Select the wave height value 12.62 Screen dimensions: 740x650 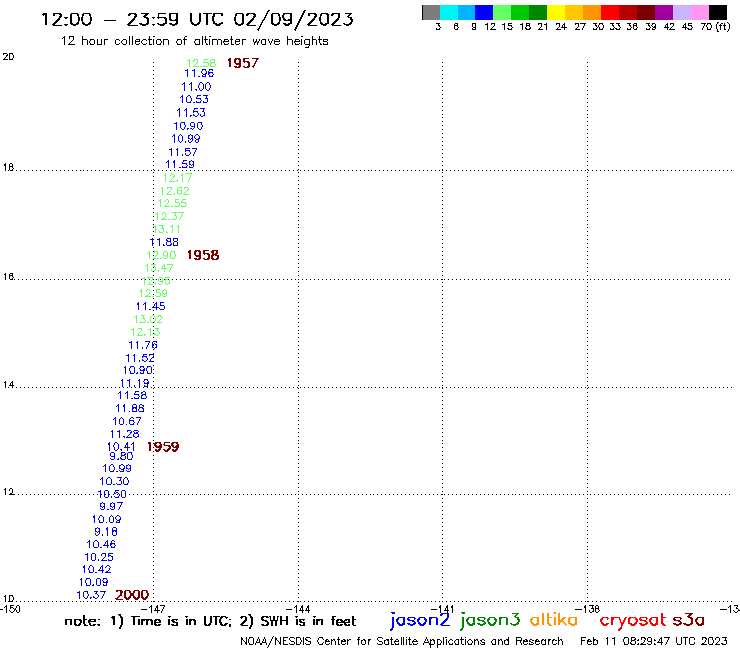click(175, 191)
